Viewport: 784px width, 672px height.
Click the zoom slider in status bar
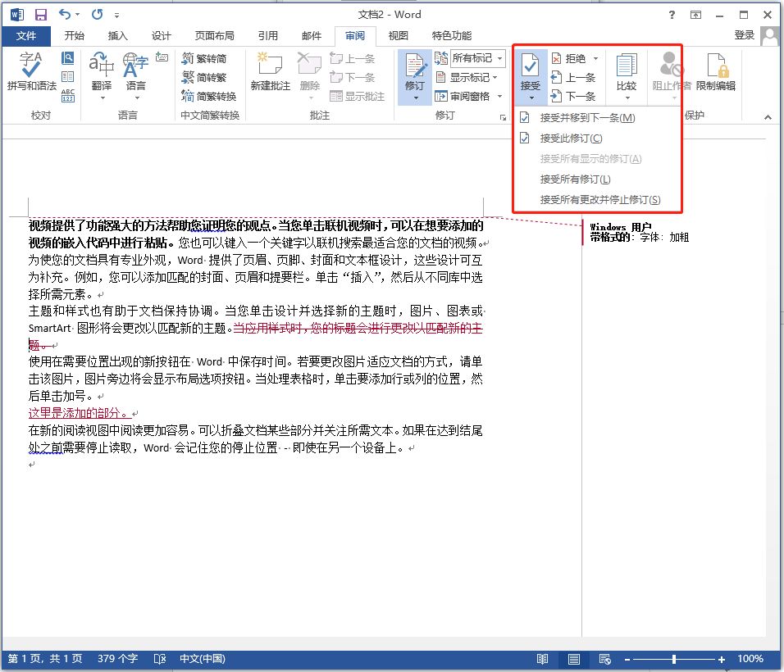tap(673, 659)
